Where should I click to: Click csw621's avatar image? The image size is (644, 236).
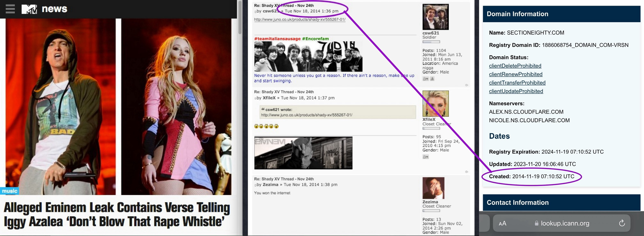[x=435, y=17]
